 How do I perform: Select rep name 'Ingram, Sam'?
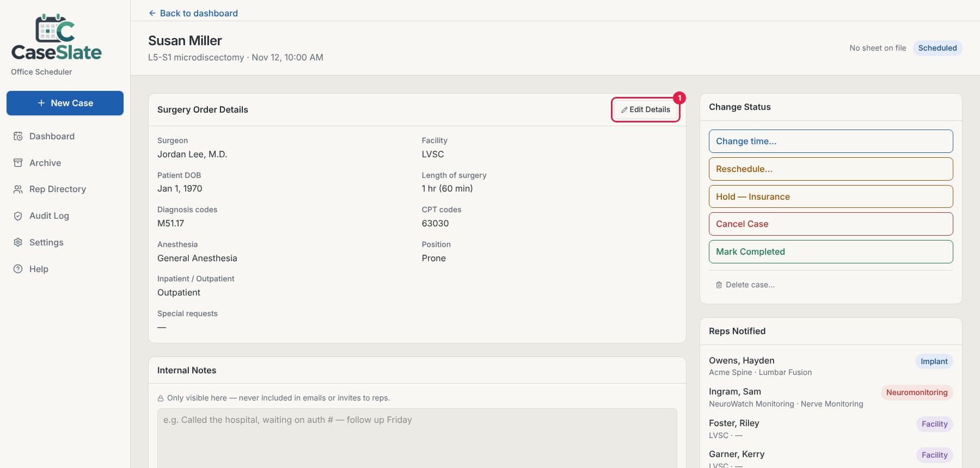pyautogui.click(x=735, y=391)
